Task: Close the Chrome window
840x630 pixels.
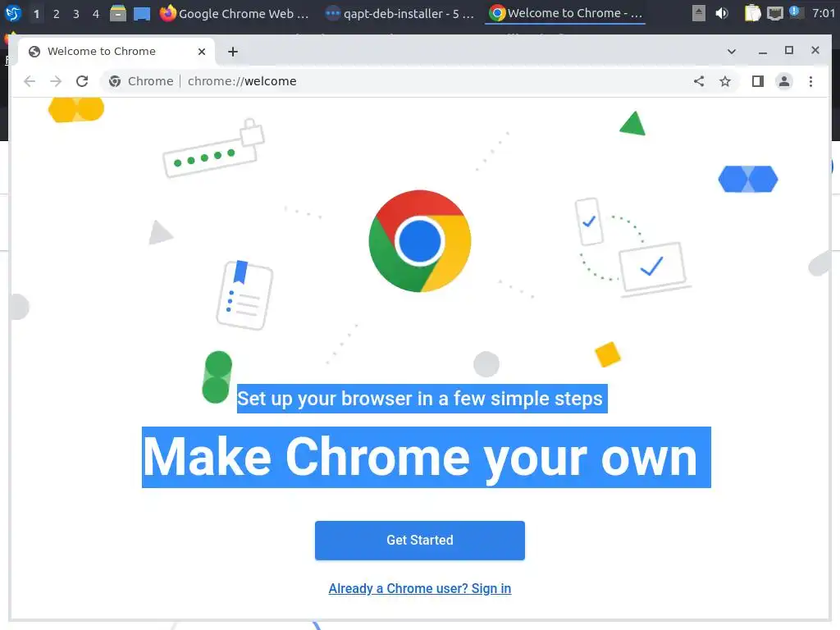Action: pos(815,50)
